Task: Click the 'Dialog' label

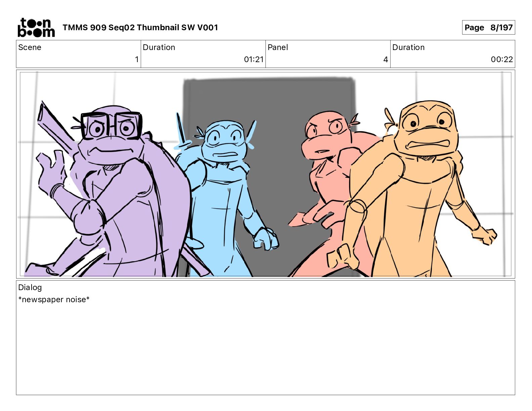Action: click(x=30, y=287)
